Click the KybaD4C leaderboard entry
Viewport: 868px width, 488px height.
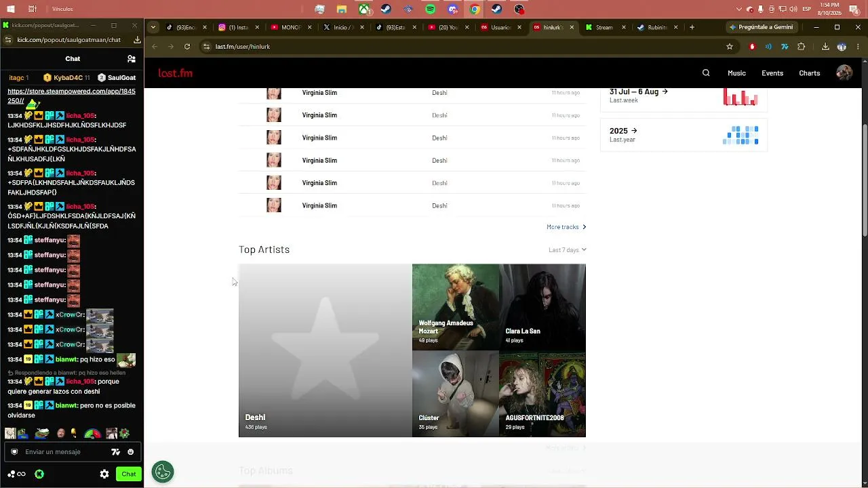[x=67, y=78]
